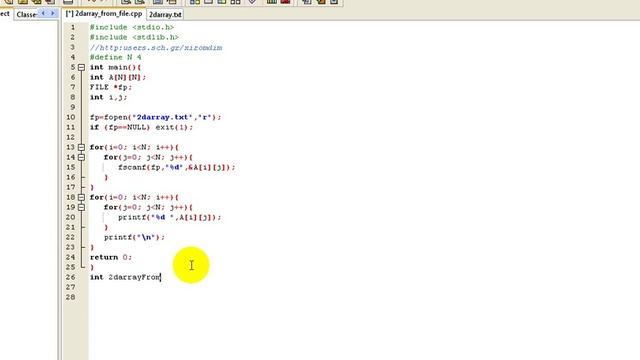Switch to the 2darray.txt tab
Viewport: 640px width, 360px height.
tap(165, 14)
